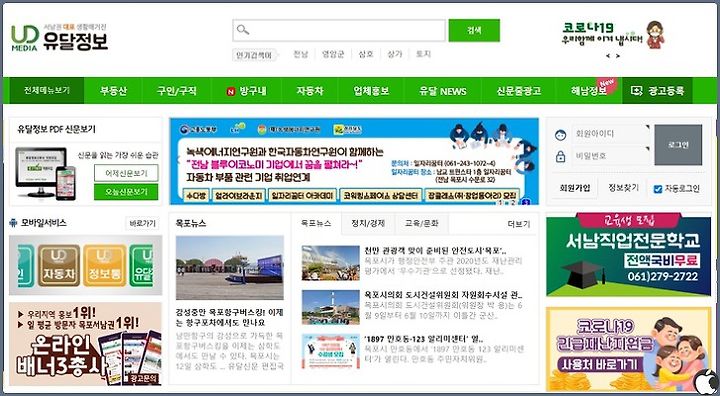This screenshot has width=720, height=396.
Task: Switch to the 목포뉴스 tab
Action: click(316, 224)
